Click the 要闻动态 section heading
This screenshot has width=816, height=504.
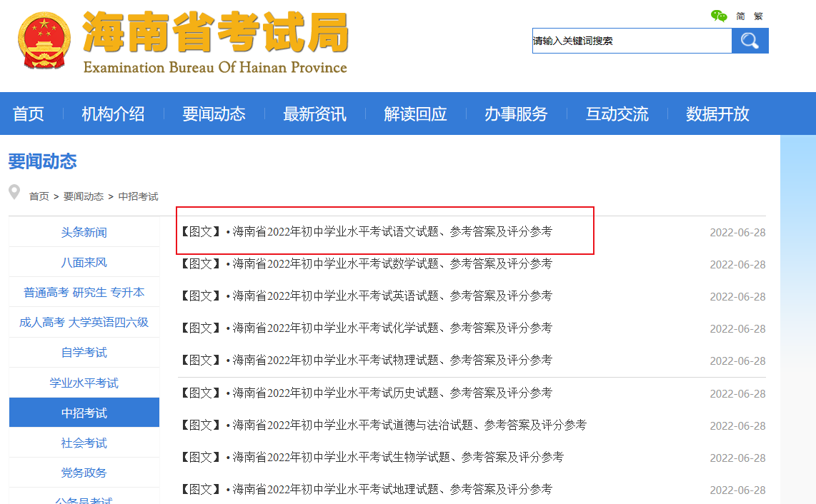(x=43, y=161)
